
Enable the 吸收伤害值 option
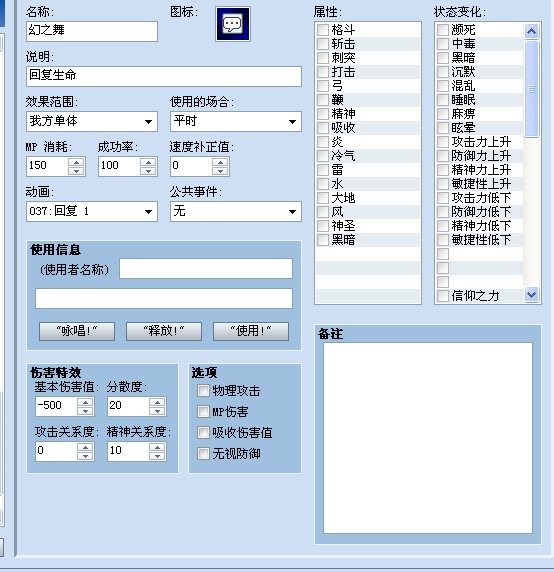pos(203,433)
